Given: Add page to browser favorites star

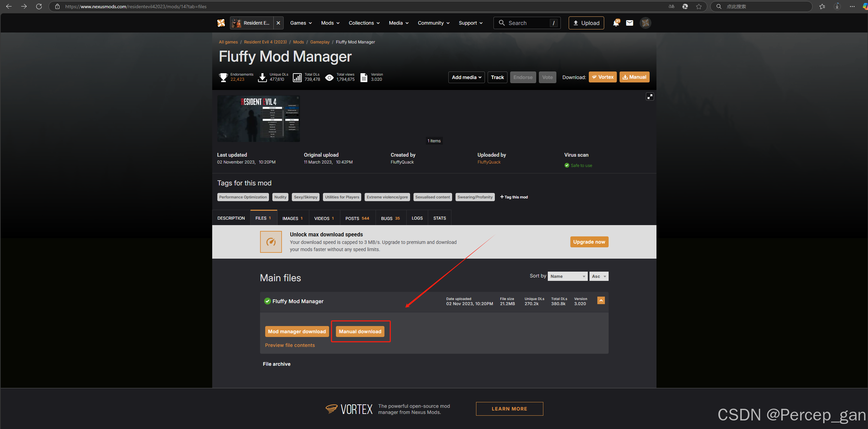Looking at the screenshot, I should 699,6.
